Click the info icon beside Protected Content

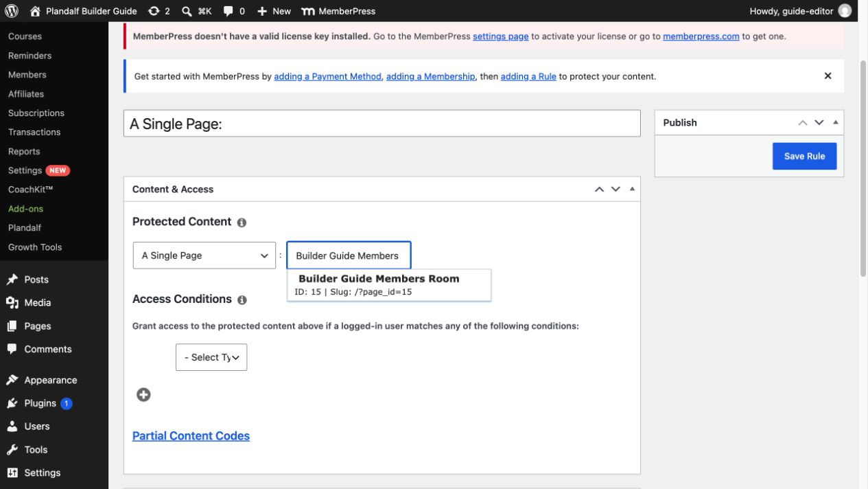click(x=242, y=223)
